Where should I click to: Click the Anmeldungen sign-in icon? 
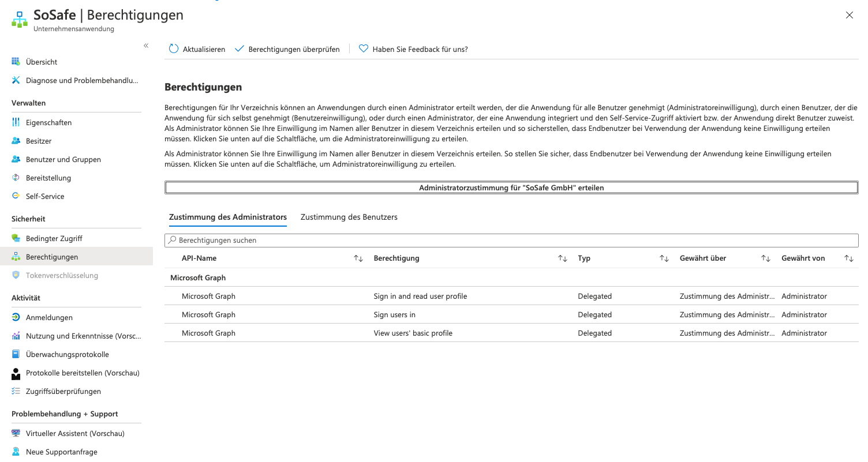(16, 317)
